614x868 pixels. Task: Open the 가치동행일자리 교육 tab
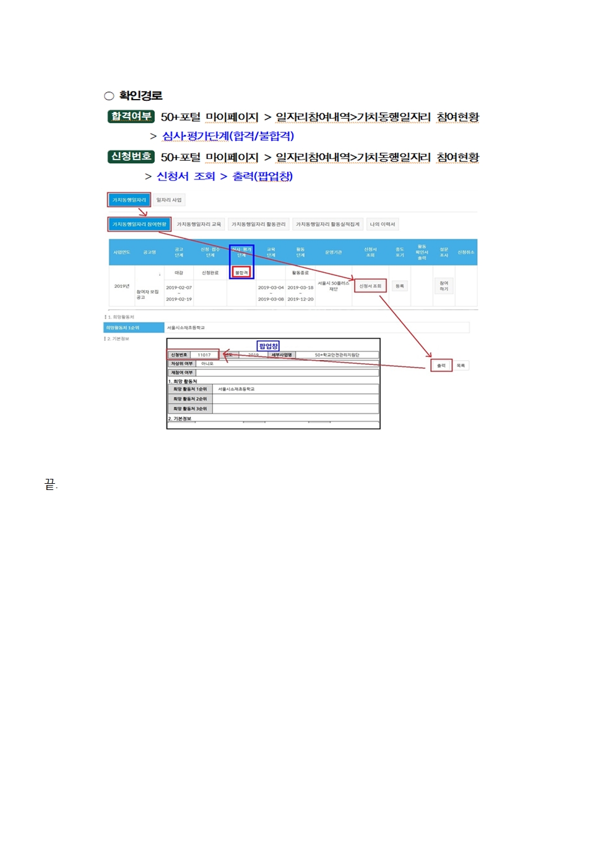(x=199, y=224)
